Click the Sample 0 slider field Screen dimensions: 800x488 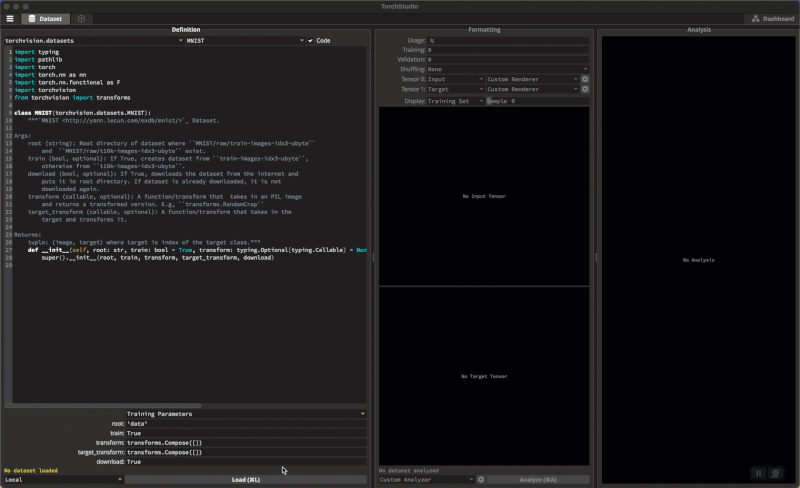pos(537,101)
